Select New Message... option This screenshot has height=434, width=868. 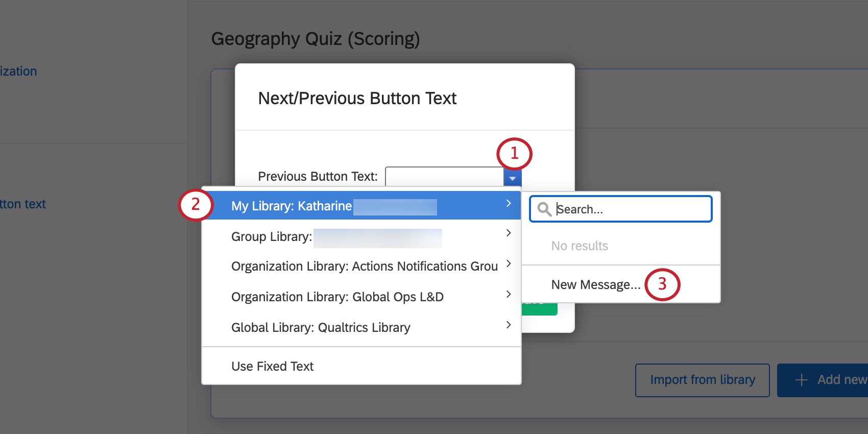(x=595, y=285)
